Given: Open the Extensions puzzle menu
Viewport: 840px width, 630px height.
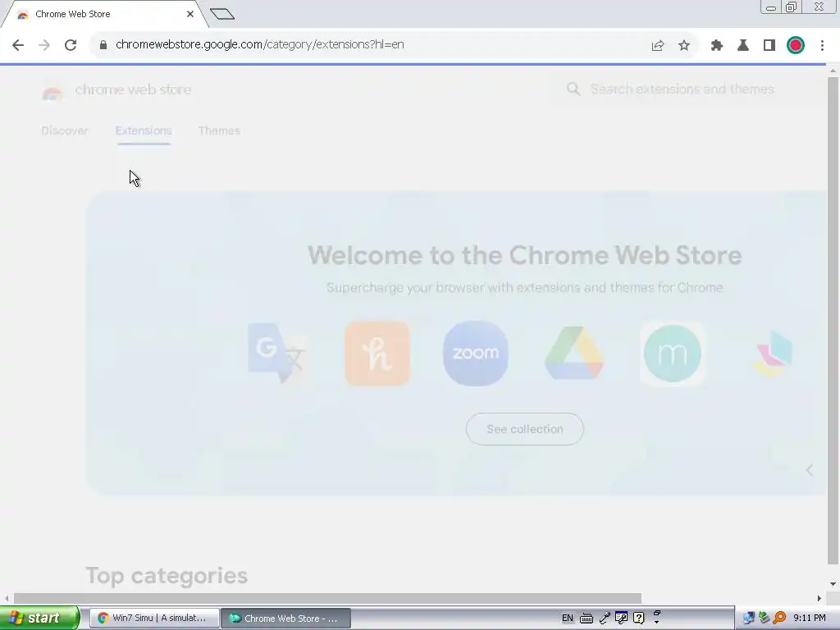Looking at the screenshot, I should pyautogui.click(x=717, y=45).
